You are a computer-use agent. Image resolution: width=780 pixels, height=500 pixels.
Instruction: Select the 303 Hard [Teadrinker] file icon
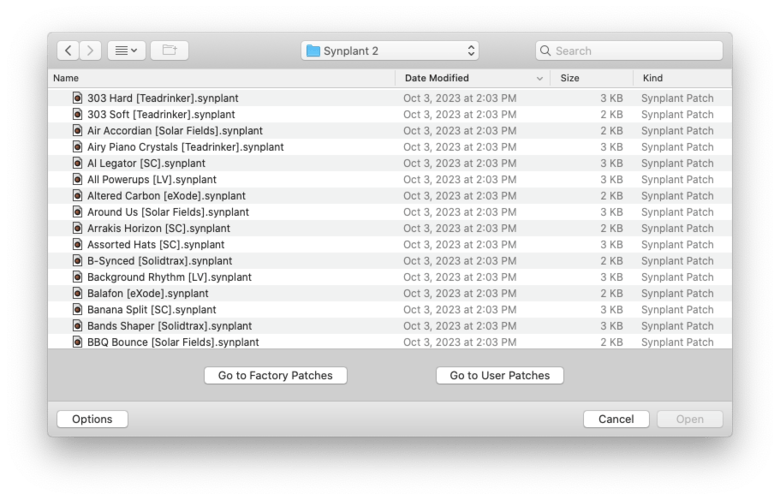[77, 98]
